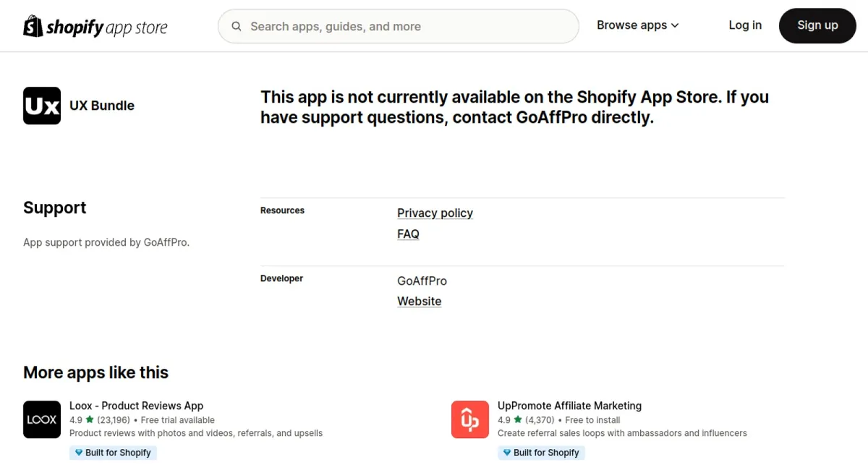Click the Shopify app store logo
This screenshot has height=470, width=868.
pos(95,27)
